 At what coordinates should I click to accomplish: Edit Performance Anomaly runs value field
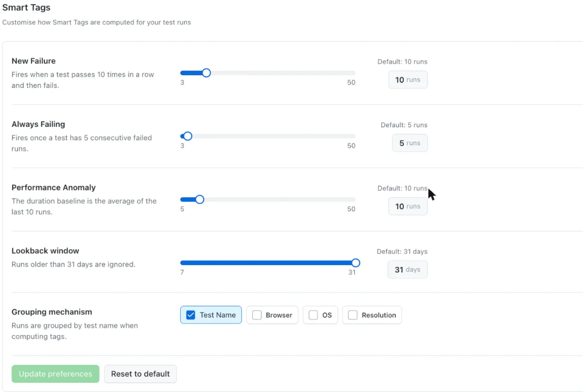point(408,206)
